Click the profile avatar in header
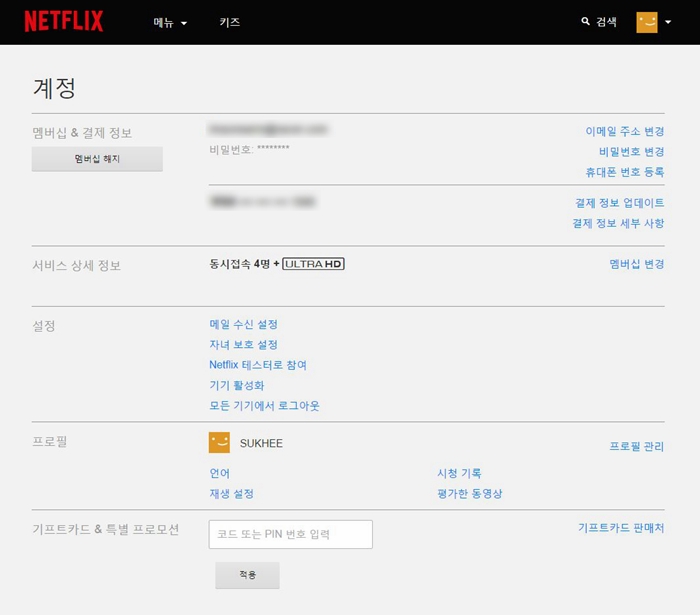This screenshot has width=700, height=615. pos(647,22)
